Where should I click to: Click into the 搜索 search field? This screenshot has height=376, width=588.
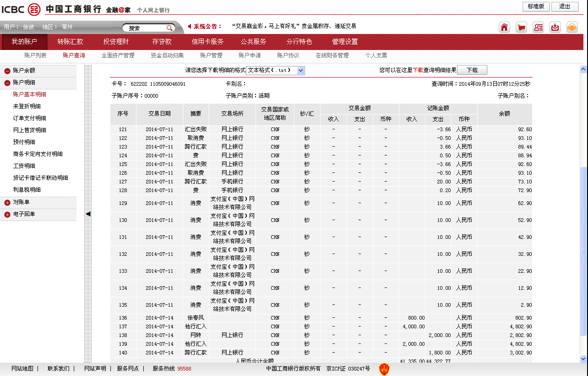pos(146,28)
